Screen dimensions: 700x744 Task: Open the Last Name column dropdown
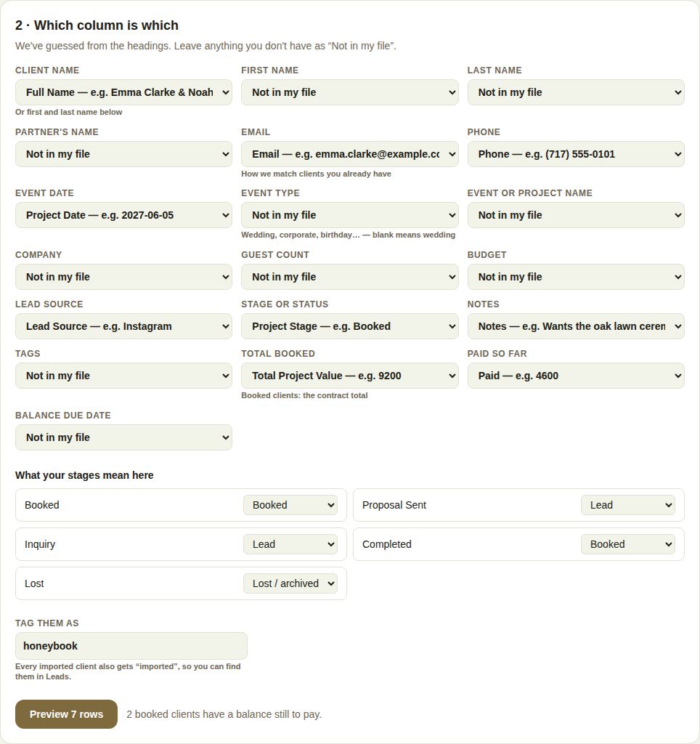(576, 92)
